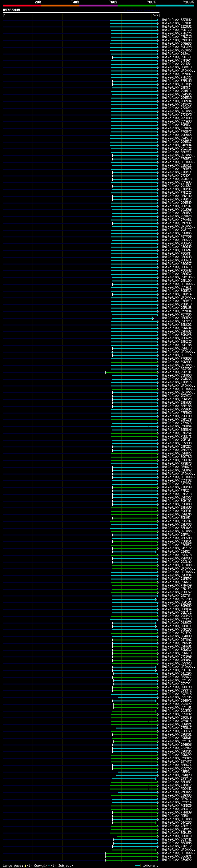Select the UniRef100_Q7XKV2 label
197x868 pixels.
(176, 108)
